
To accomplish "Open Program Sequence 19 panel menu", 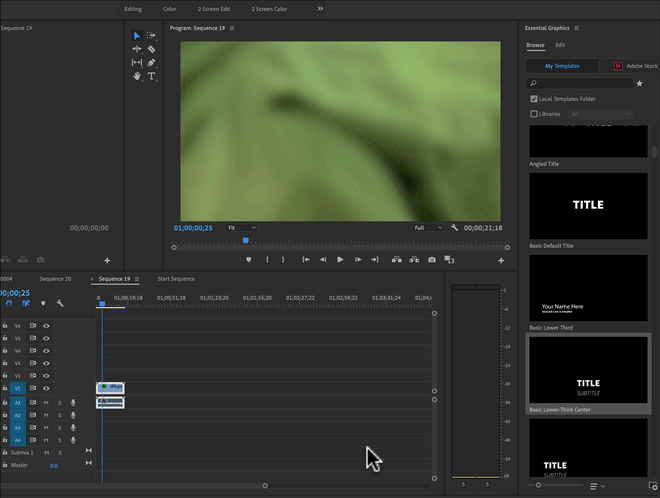I will point(232,28).
